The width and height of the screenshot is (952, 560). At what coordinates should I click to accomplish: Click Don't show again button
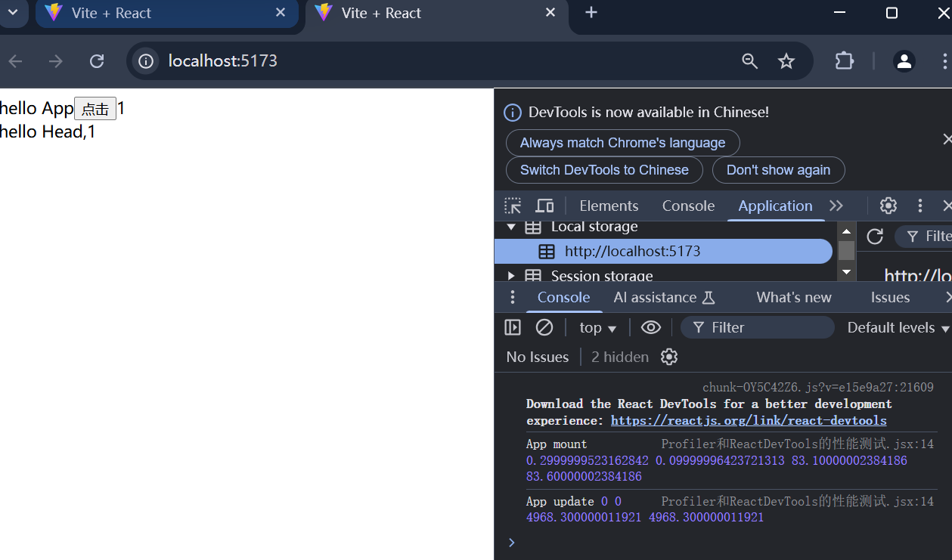778,170
